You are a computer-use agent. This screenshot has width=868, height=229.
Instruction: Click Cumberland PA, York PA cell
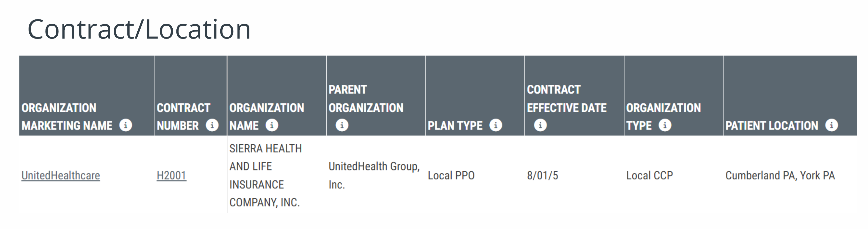point(780,175)
